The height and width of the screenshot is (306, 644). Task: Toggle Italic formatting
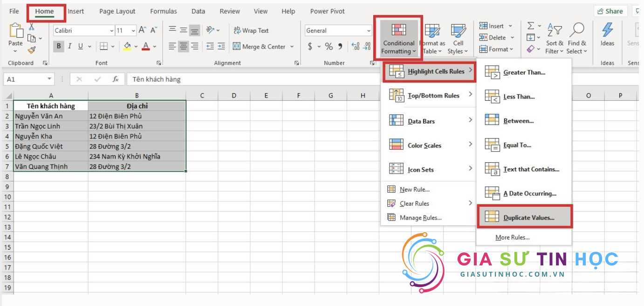pyautogui.click(x=69, y=46)
